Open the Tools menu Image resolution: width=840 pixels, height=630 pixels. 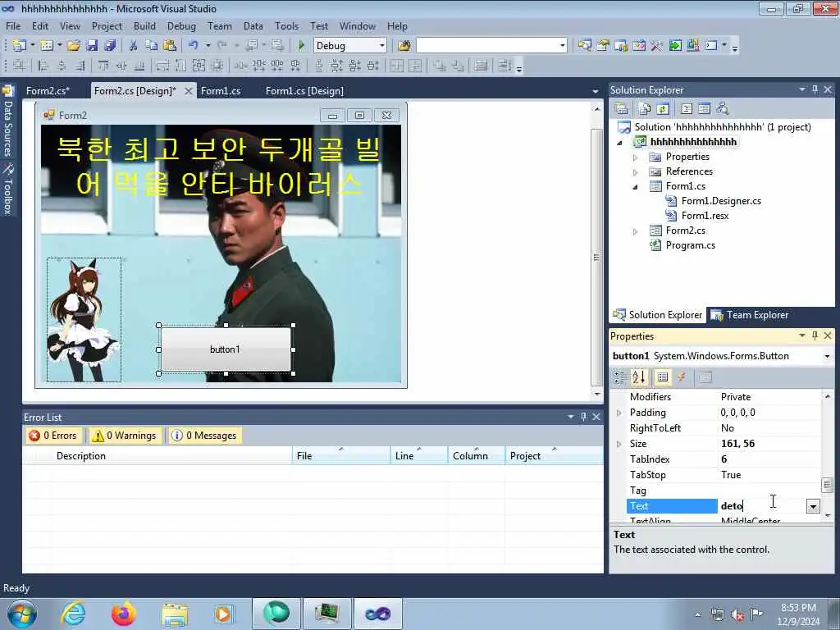pos(286,25)
